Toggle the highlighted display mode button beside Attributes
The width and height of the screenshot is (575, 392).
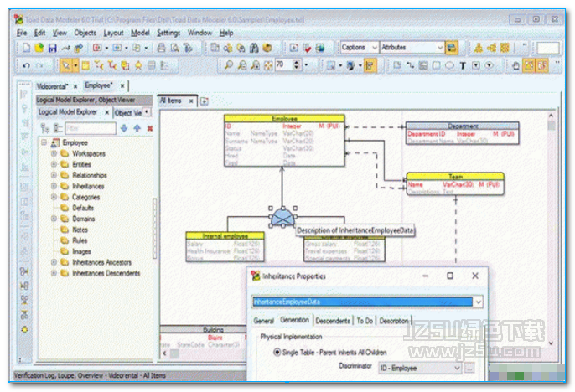[x=452, y=48]
